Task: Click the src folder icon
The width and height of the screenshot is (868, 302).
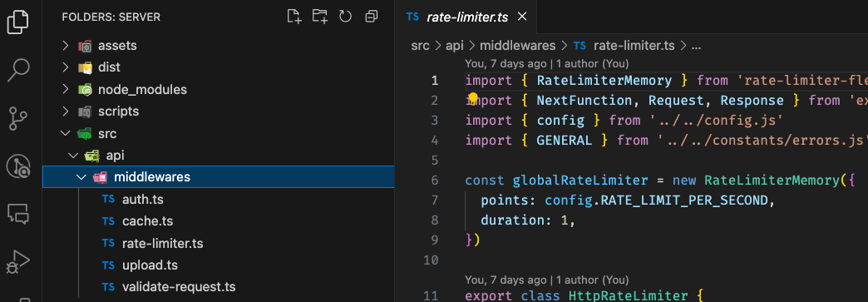Action: [85, 134]
